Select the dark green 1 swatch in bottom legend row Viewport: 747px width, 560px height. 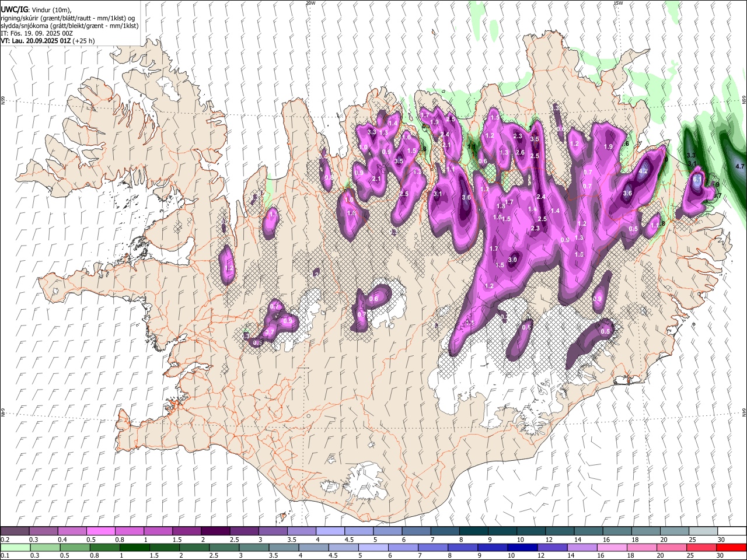[135, 547]
